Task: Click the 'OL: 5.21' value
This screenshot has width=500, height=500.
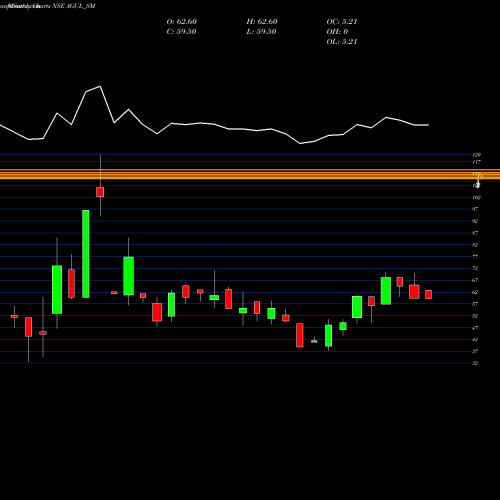Action: (x=342, y=42)
